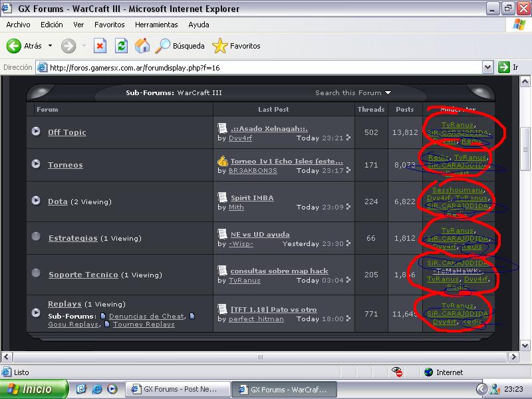
Task: Click the GX Forums - WarCraf... taskbar button
Action: [x=285, y=390]
